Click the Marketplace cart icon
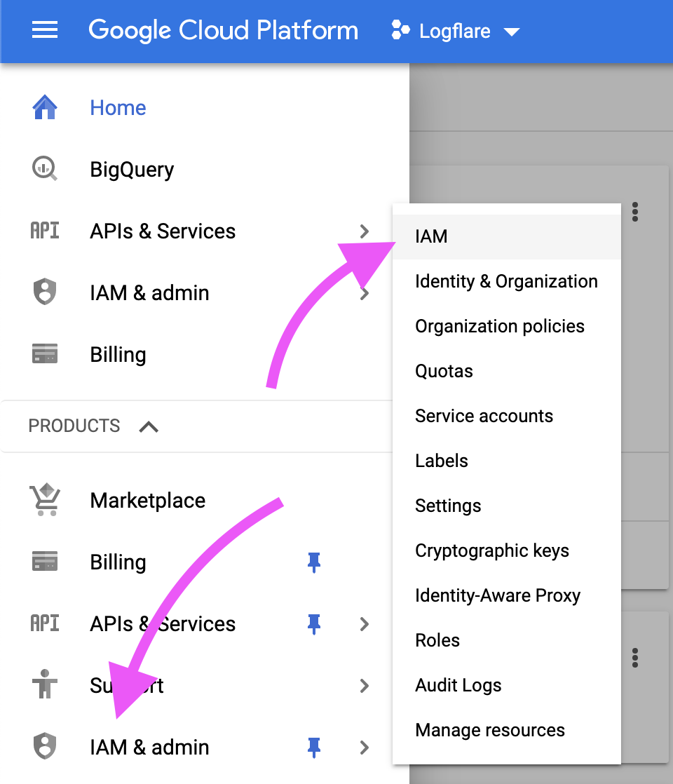 (45, 499)
